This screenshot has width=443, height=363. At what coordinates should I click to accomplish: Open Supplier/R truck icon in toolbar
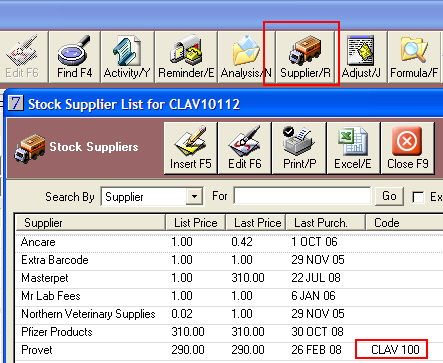tap(305, 57)
